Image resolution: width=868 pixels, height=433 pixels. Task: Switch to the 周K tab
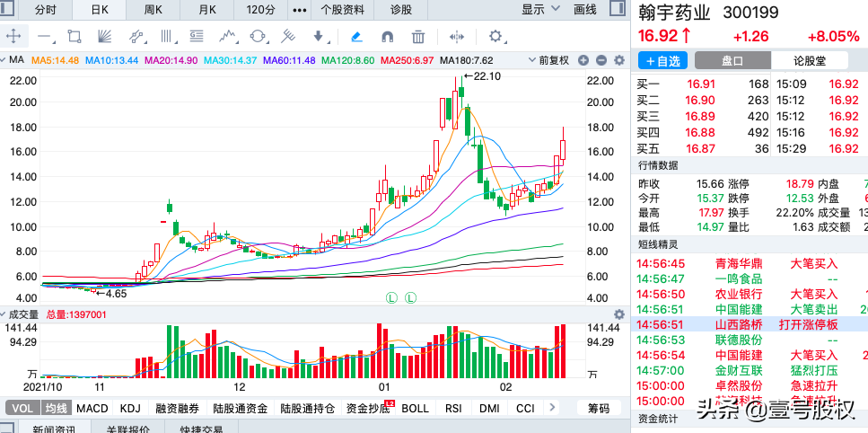coord(153,9)
